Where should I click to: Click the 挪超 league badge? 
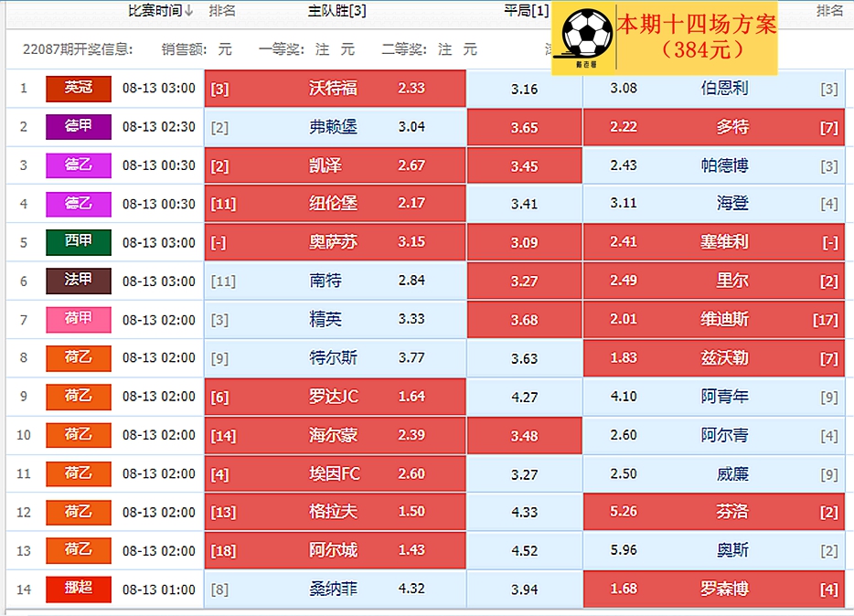tap(78, 589)
